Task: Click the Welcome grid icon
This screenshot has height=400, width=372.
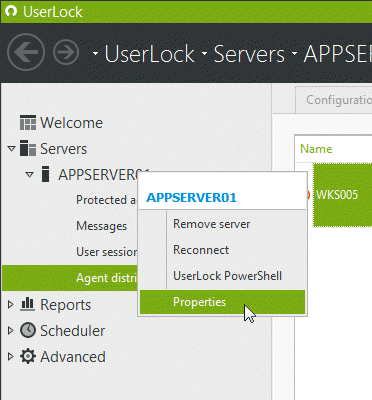Action: tap(28, 123)
